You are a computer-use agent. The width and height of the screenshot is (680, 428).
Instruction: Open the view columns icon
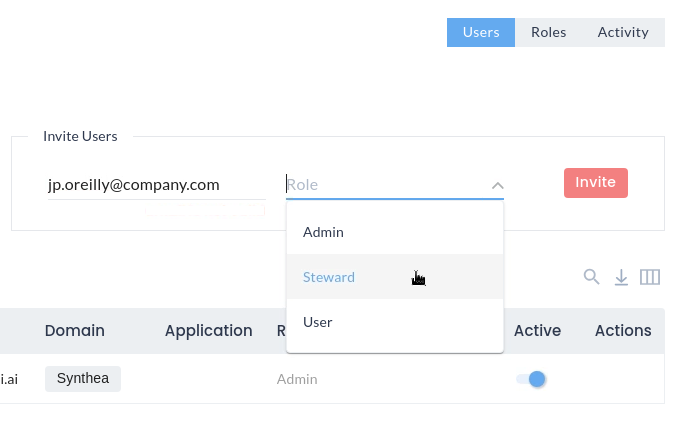650,277
